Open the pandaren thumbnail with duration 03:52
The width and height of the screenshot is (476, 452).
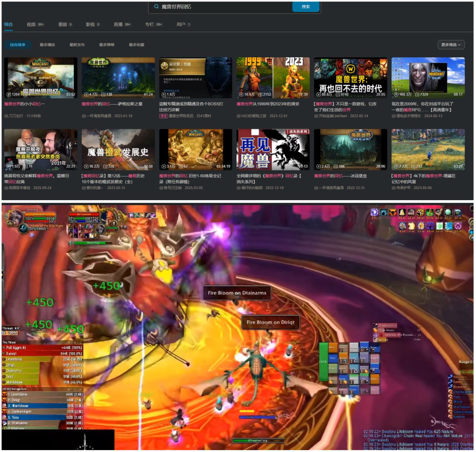41,77
